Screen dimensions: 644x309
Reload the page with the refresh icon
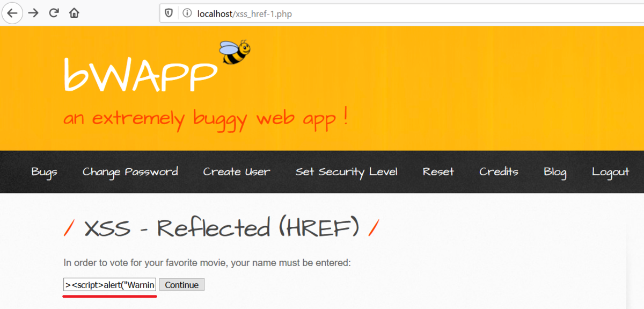tap(54, 13)
